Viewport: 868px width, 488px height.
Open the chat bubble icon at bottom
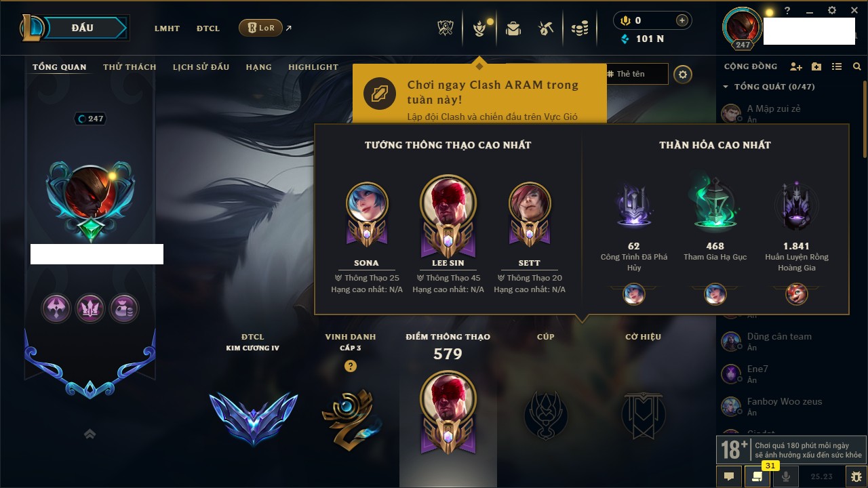point(729,476)
